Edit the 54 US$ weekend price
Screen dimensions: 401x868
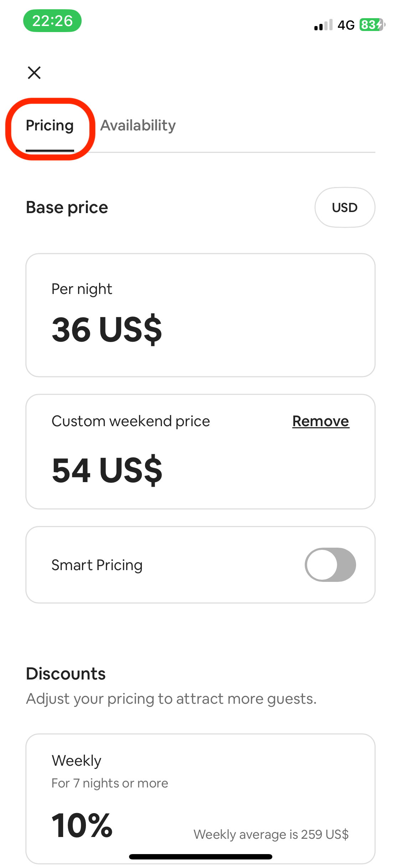107,470
